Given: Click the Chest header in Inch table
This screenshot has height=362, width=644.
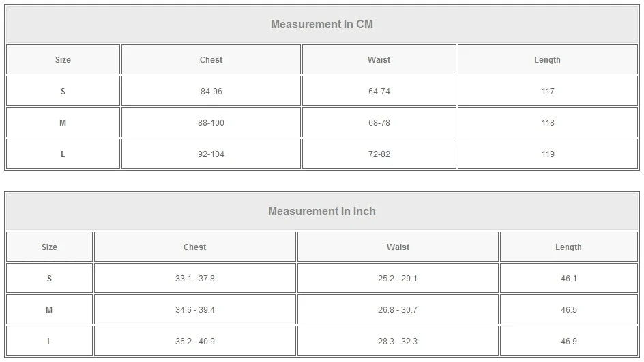Looking at the screenshot, I should pos(194,247).
